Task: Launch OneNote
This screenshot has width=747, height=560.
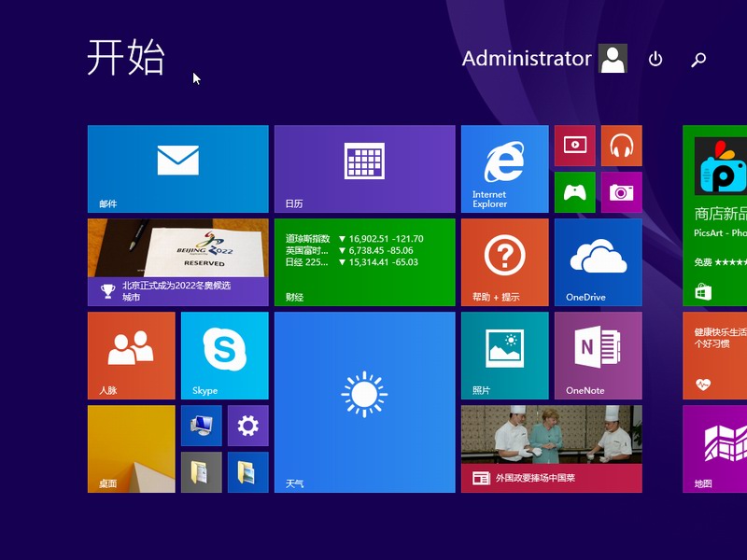Action: (x=598, y=355)
